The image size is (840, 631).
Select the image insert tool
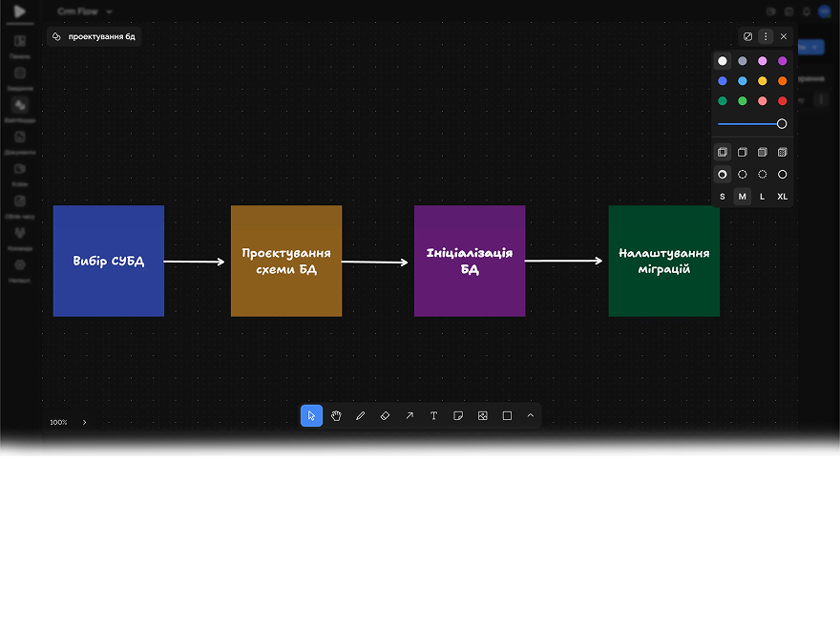click(483, 416)
